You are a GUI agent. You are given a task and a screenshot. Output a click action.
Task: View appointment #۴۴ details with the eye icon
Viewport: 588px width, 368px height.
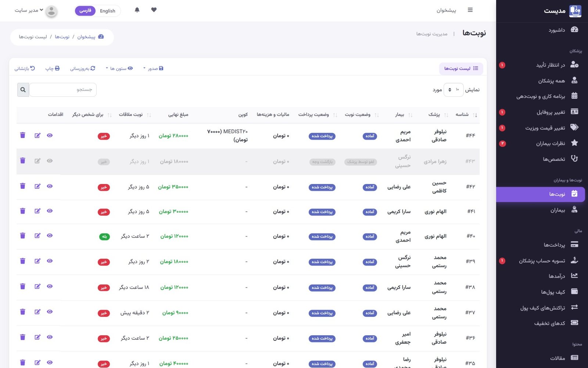pyautogui.click(x=50, y=135)
